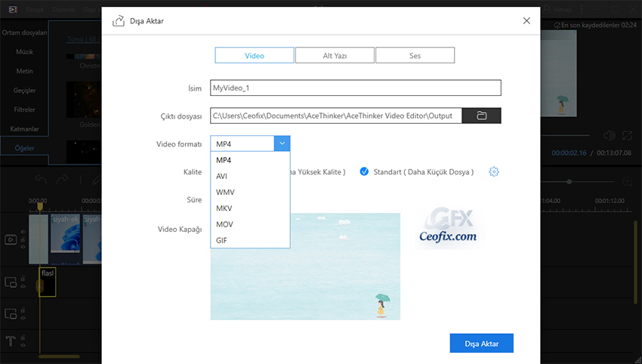The height and width of the screenshot is (364, 642).
Task: Choose WMV from the format list
Action: 250,192
